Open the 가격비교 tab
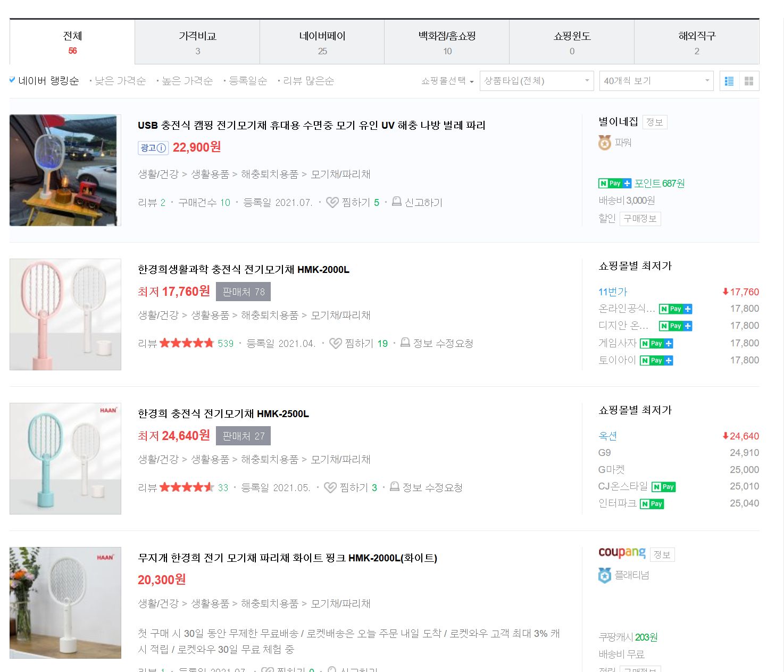784x672 pixels. tap(197, 42)
